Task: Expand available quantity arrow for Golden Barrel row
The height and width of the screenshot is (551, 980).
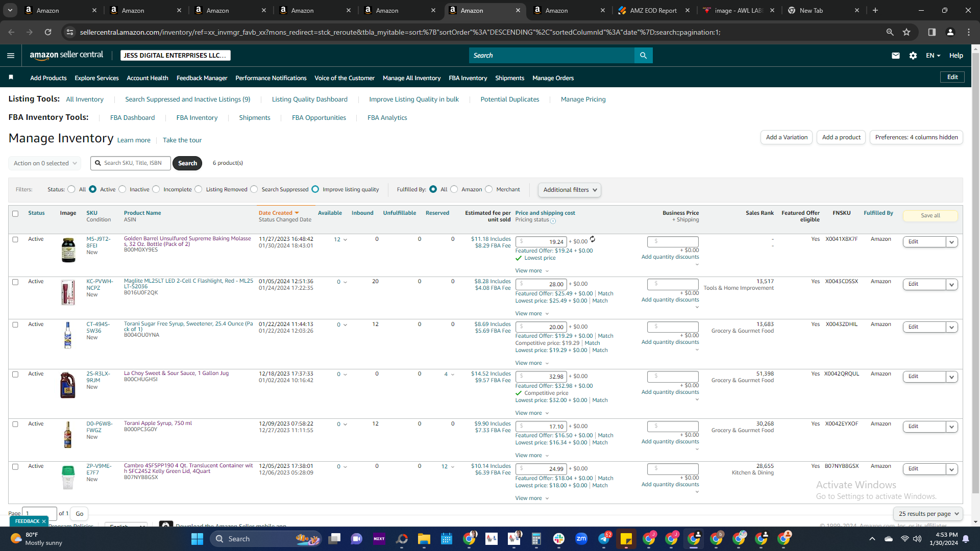Action: pos(346,240)
